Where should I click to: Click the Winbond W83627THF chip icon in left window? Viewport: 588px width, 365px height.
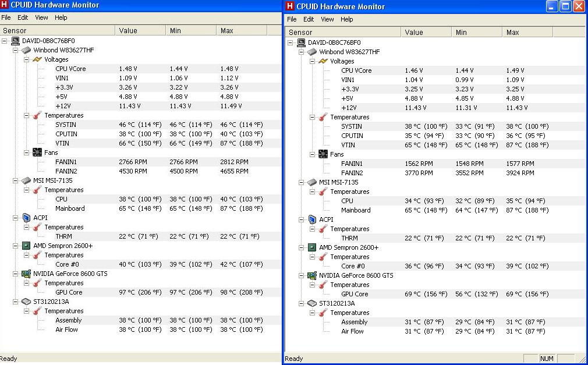tap(26, 50)
